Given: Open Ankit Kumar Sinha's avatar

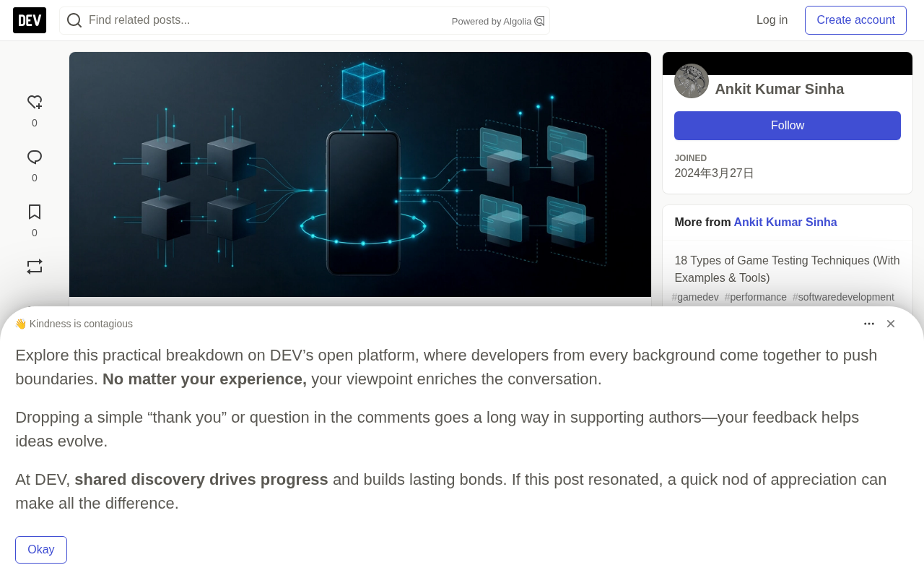Looking at the screenshot, I should pos(692,81).
